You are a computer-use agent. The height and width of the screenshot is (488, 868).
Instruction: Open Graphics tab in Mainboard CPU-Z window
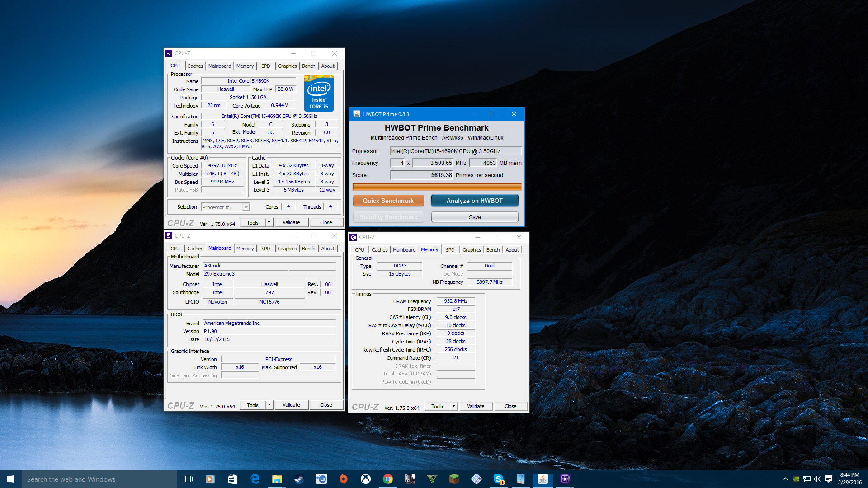pos(287,249)
